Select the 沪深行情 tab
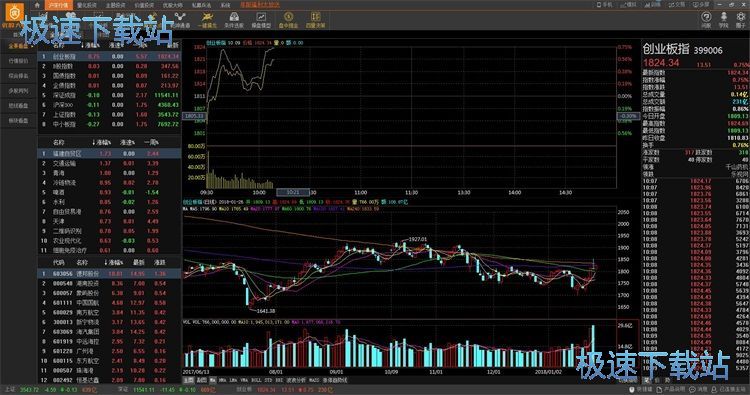750x395 pixels. [58, 5]
